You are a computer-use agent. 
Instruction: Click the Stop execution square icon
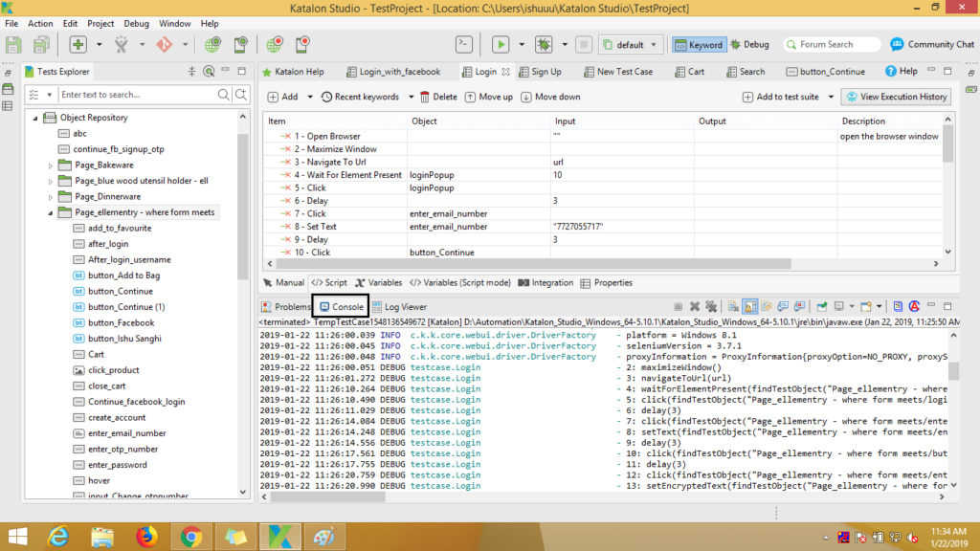pyautogui.click(x=584, y=44)
